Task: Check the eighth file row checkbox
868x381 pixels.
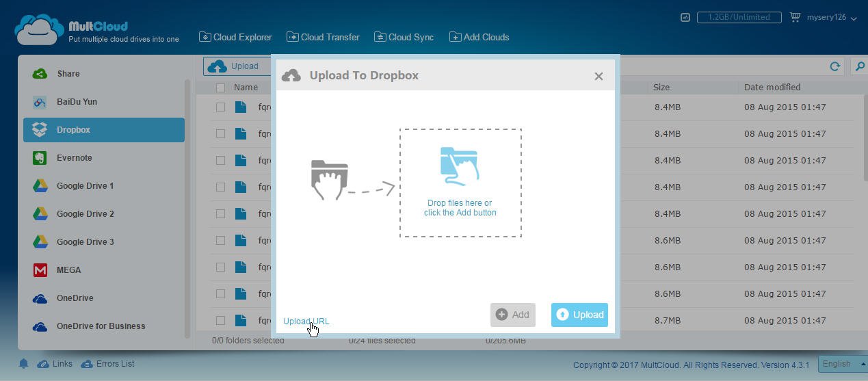Action: pyautogui.click(x=220, y=294)
